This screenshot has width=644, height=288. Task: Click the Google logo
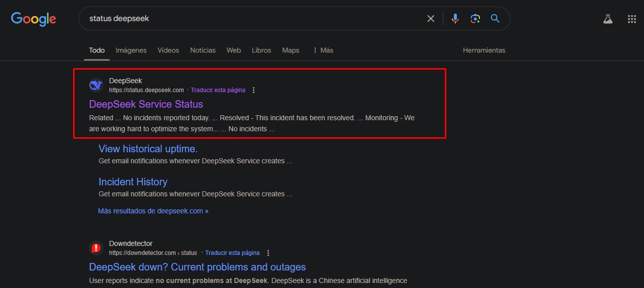pos(34,19)
